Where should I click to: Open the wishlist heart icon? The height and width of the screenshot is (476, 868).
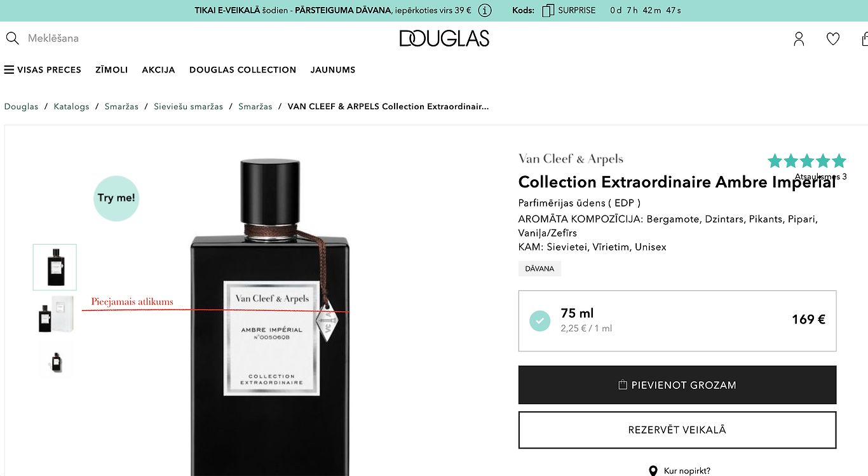click(x=833, y=39)
